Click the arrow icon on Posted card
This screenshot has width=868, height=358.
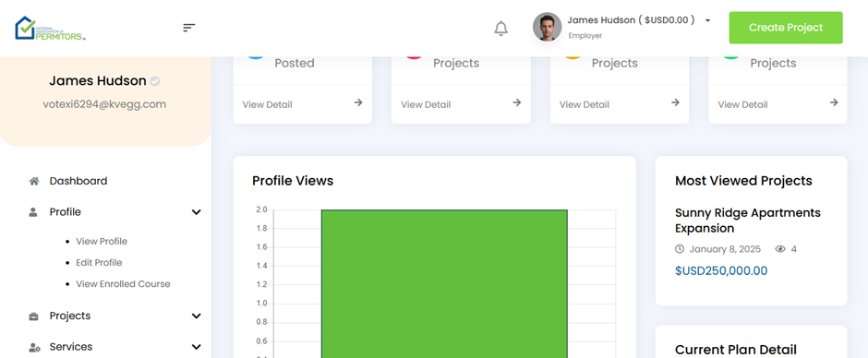(x=358, y=102)
